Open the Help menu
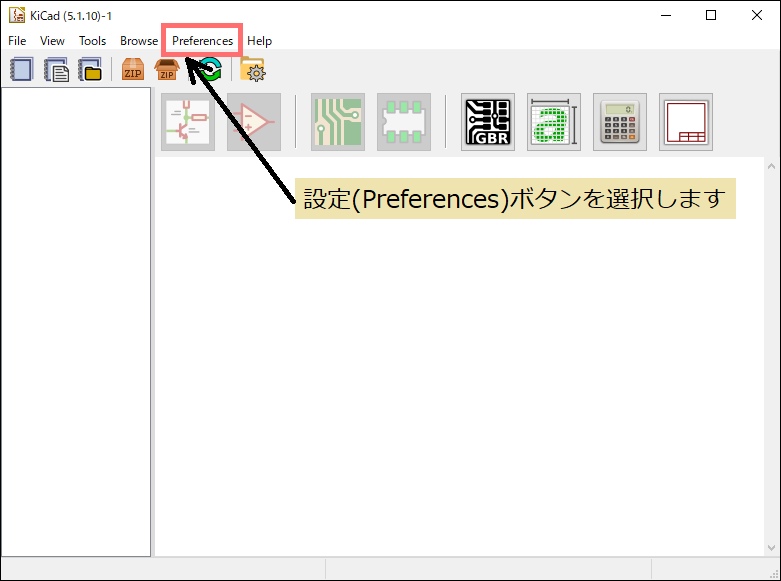Viewport: 781px width, 581px height. [x=260, y=41]
